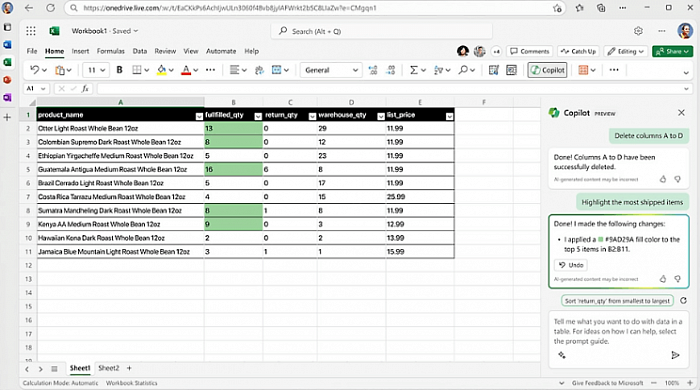Open the Automate ribbon tab
Viewport: 700px width, 390px height.
point(221,51)
